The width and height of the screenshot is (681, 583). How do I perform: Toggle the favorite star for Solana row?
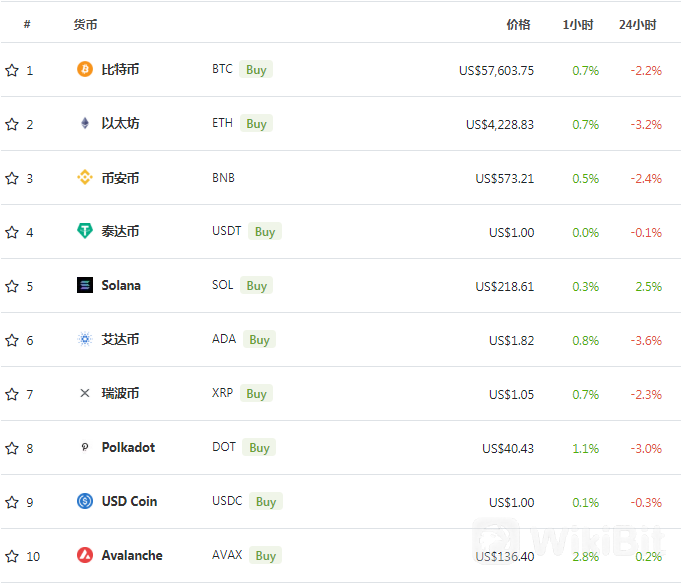point(12,286)
